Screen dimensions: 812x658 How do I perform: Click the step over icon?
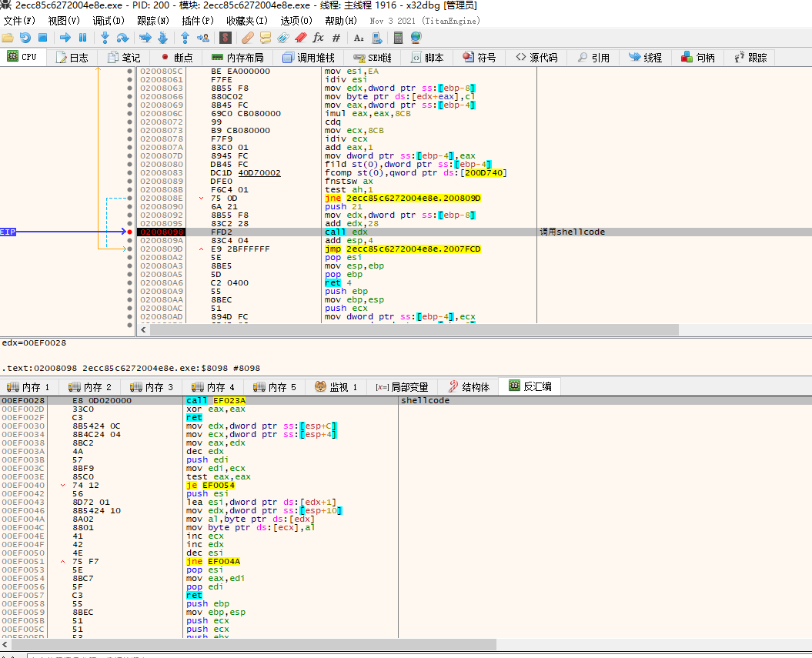point(122,38)
